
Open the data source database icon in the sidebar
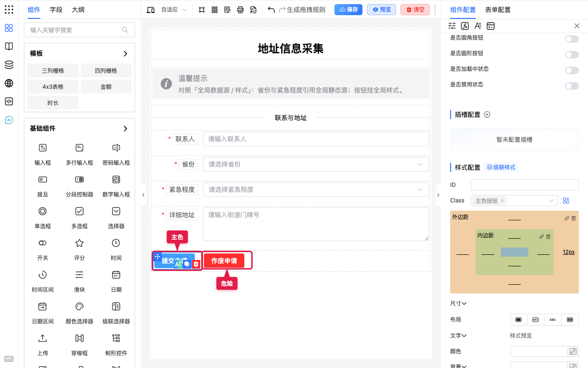9,65
